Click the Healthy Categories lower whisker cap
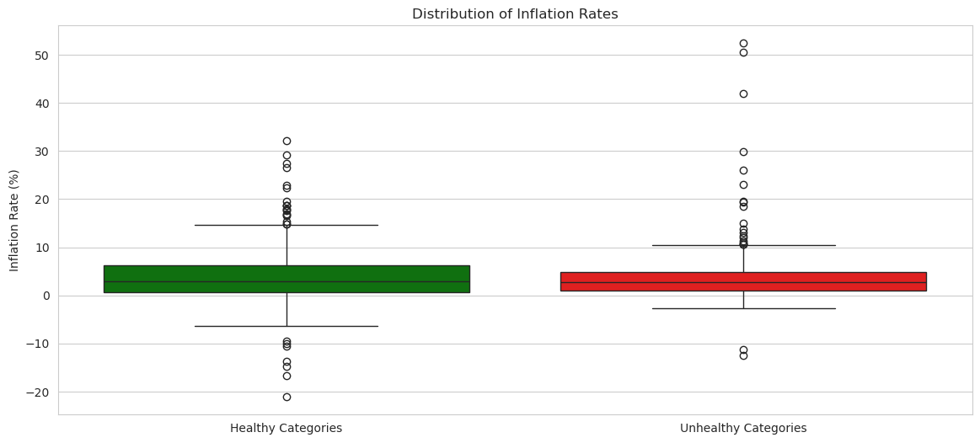The width and height of the screenshot is (980, 443). click(287, 326)
